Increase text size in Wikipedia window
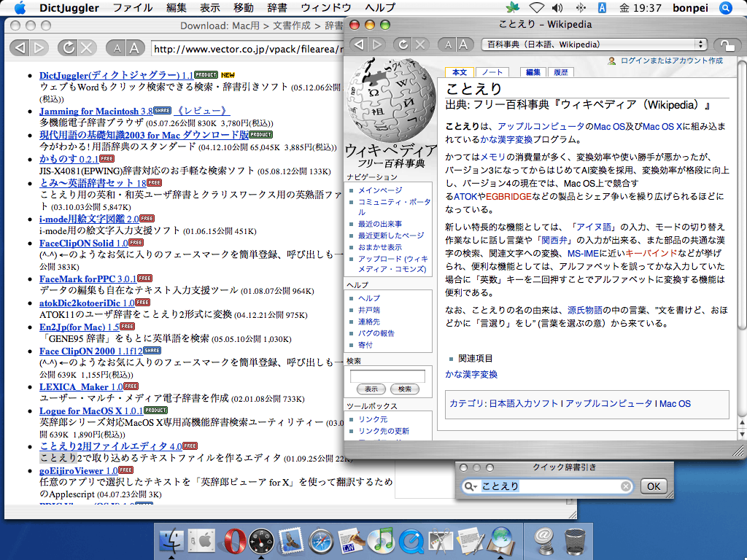This screenshot has width=747, height=560. pos(463,44)
